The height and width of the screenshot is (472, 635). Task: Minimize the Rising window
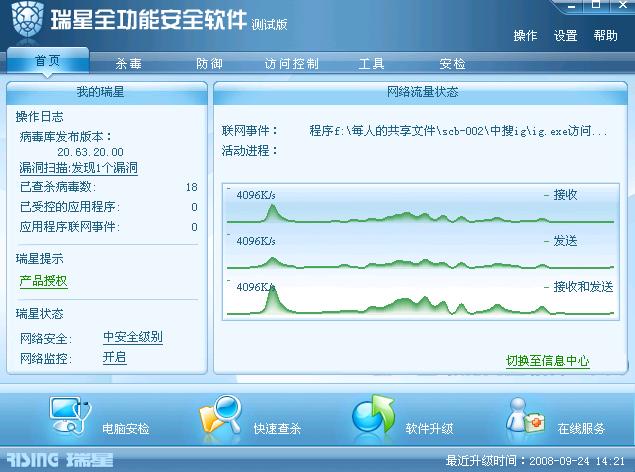click(x=571, y=5)
